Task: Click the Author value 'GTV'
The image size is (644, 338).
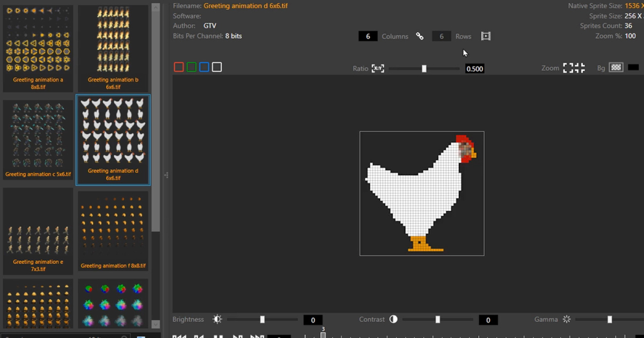Action: [210, 26]
